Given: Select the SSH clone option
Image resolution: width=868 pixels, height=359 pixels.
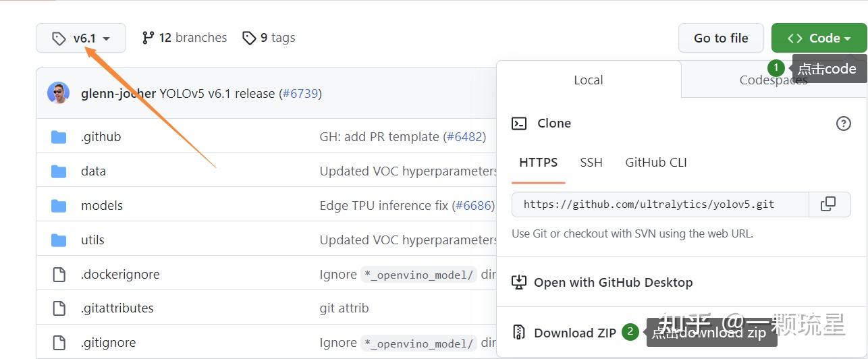Looking at the screenshot, I should [591, 163].
